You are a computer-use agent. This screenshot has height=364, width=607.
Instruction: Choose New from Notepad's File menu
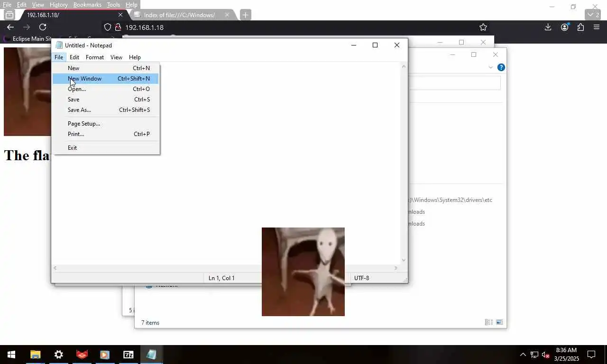(105, 68)
